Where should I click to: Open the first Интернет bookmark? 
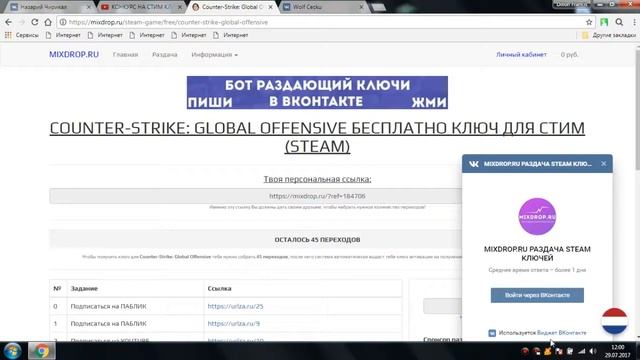pos(64,35)
